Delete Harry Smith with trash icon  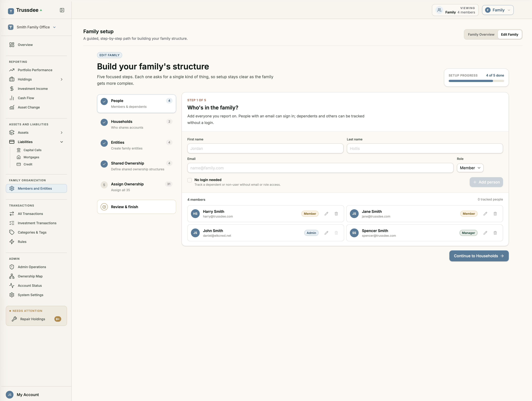(x=336, y=214)
